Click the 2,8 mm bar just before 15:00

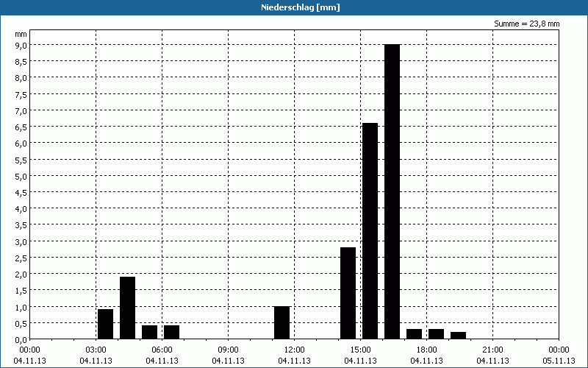pyautogui.click(x=348, y=293)
